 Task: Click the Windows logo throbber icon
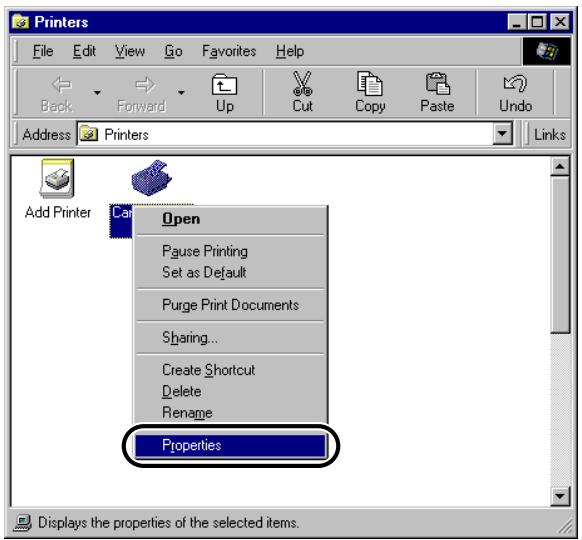coord(546,51)
